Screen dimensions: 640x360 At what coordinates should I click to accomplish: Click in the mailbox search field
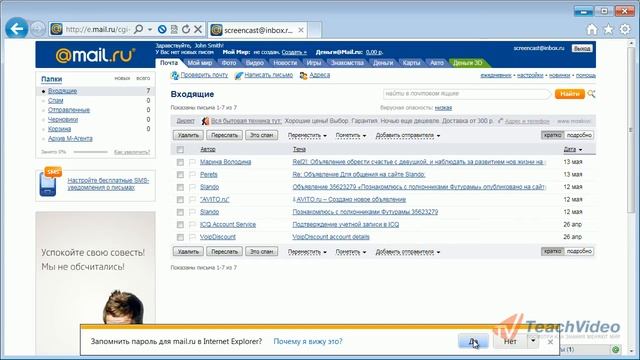tap(467, 94)
